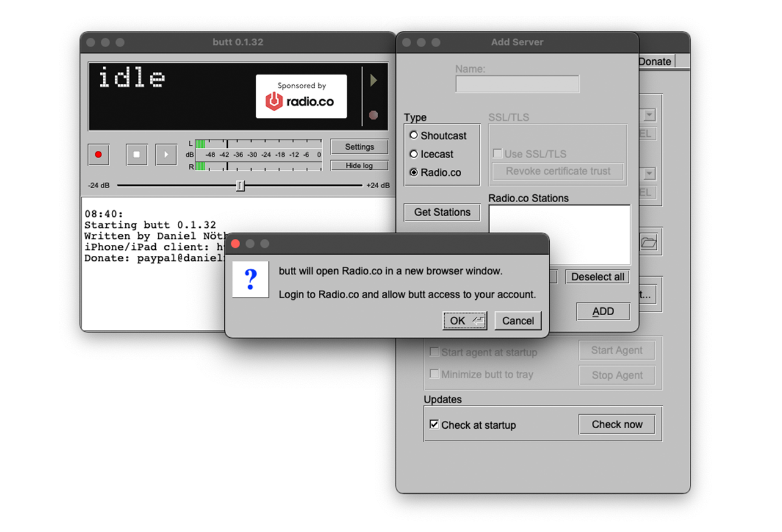Confirm the dialog with OK
This screenshot has width=782, height=532.
click(x=464, y=321)
